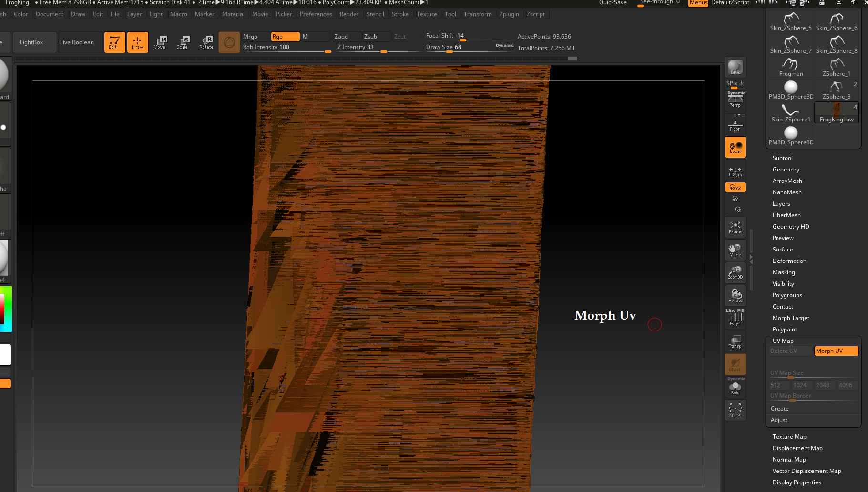
Task: Toggle Rgb paint mode
Action: [285, 37]
